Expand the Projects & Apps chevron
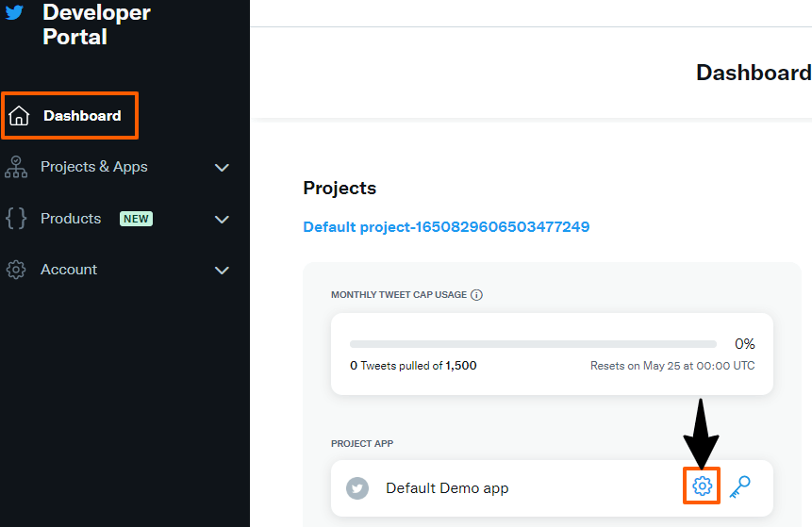 (x=222, y=168)
